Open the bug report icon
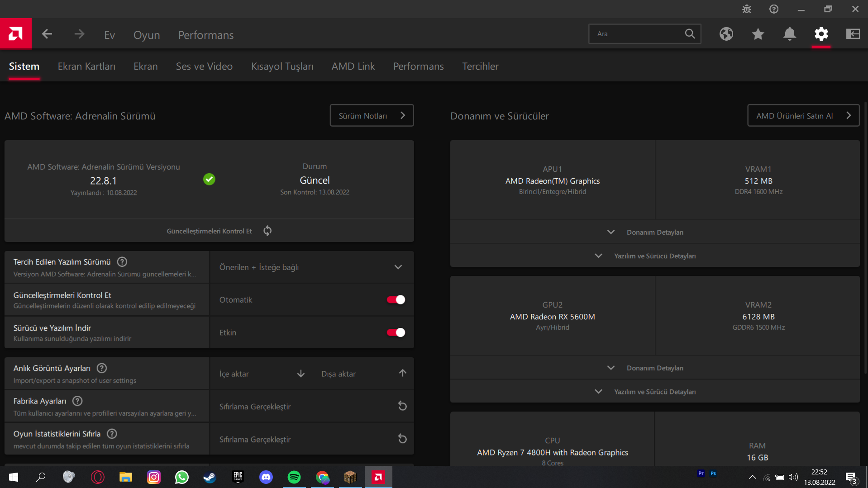The image size is (868, 488). click(x=747, y=9)
